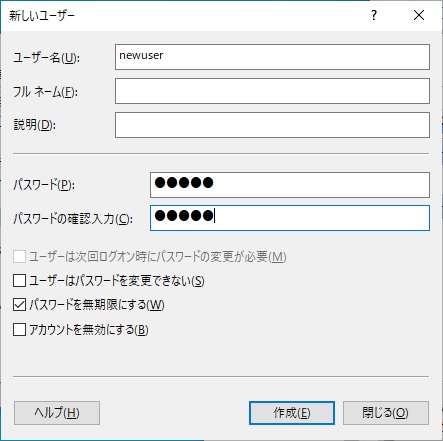The height and width of the screenshot is (441, 443).
Task: Create the user with 作成(E) button
Action: [292, 413]
